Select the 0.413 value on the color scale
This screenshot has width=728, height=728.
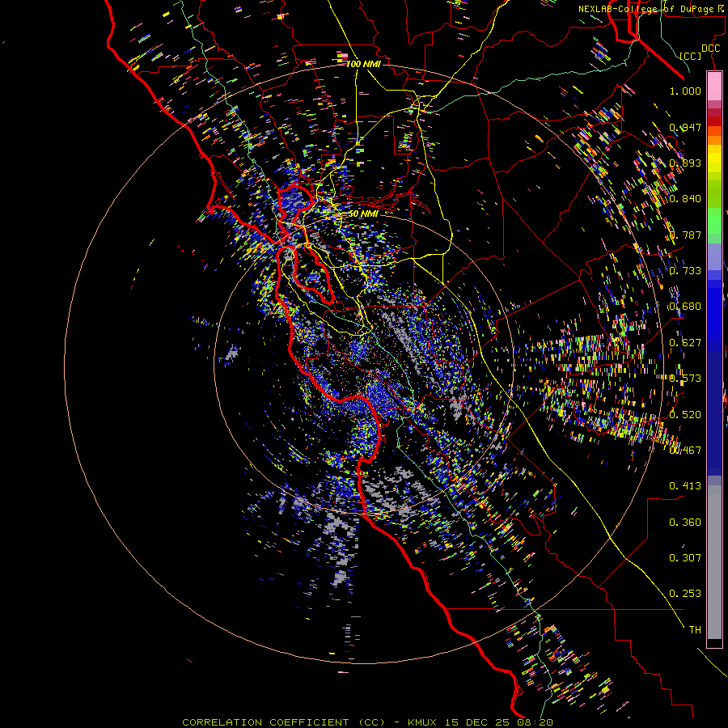(x=685, y=486)
